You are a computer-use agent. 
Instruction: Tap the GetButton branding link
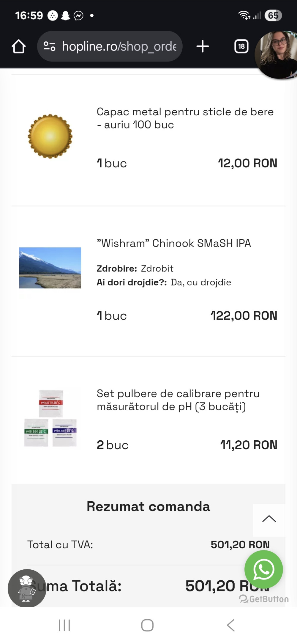264,599
